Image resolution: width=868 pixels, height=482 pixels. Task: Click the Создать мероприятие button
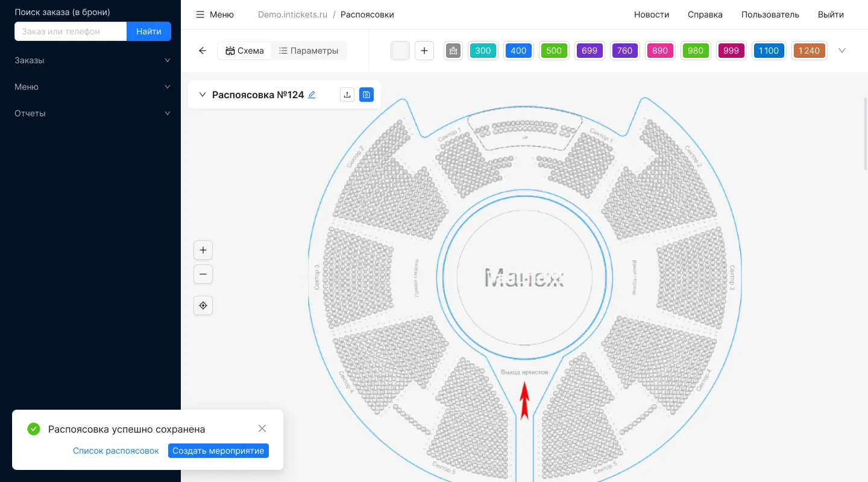218,451
